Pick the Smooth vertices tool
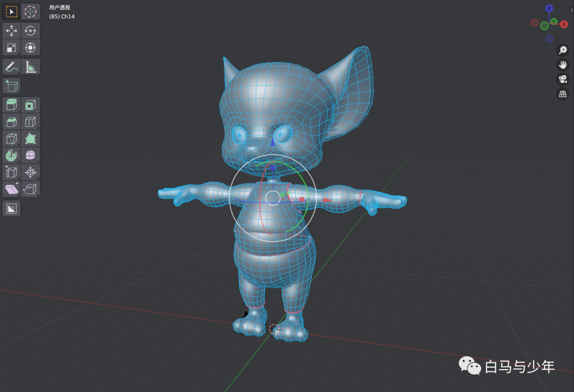The image size is (574, 392). pyautogui.click(x=30, y=156)
